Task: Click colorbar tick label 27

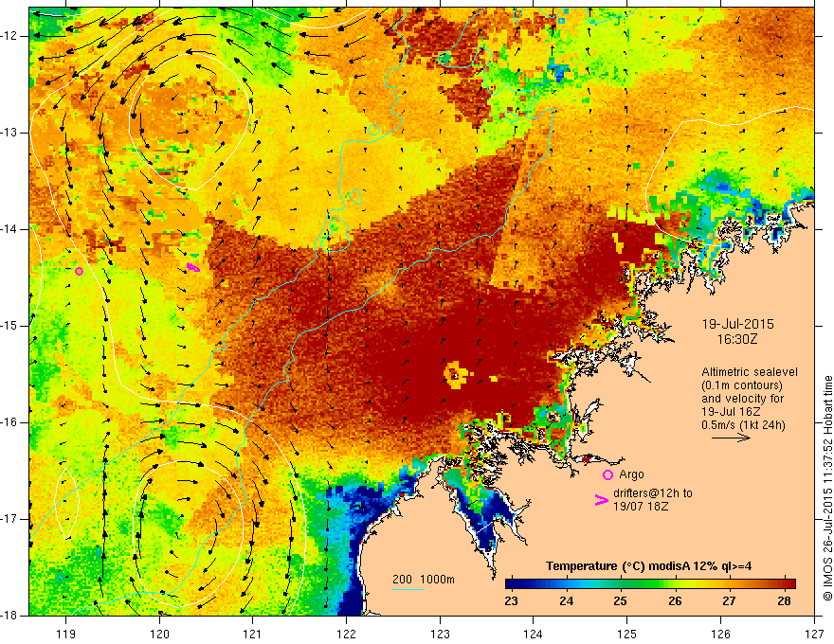Action: tap(729, 601)
